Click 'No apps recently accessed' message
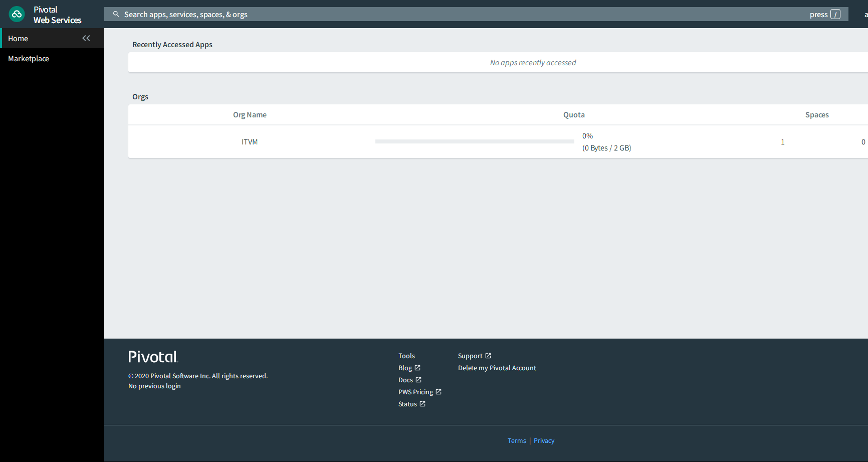 coord(533,63)
